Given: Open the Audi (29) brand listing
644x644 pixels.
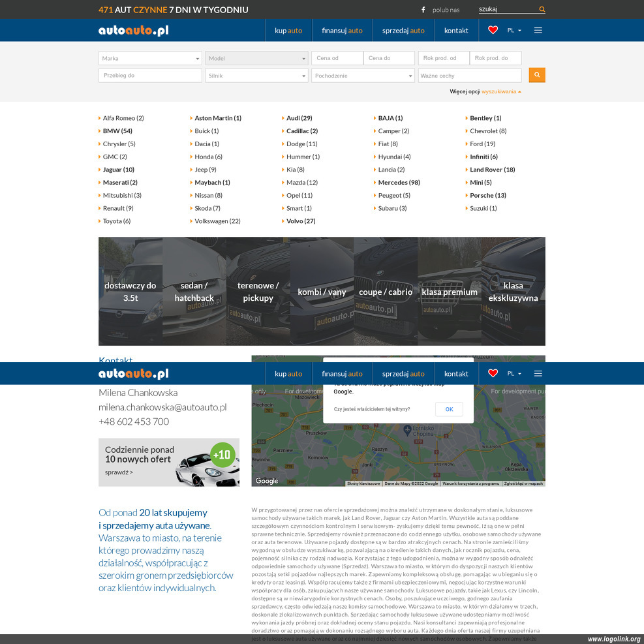Looking at the screenshot, I should (x=299, y=118).
